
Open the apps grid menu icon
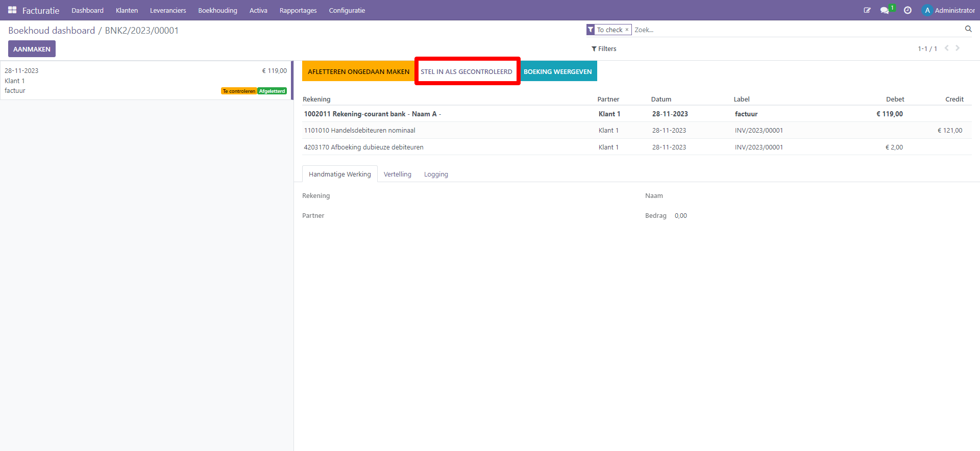pos(12,10)
